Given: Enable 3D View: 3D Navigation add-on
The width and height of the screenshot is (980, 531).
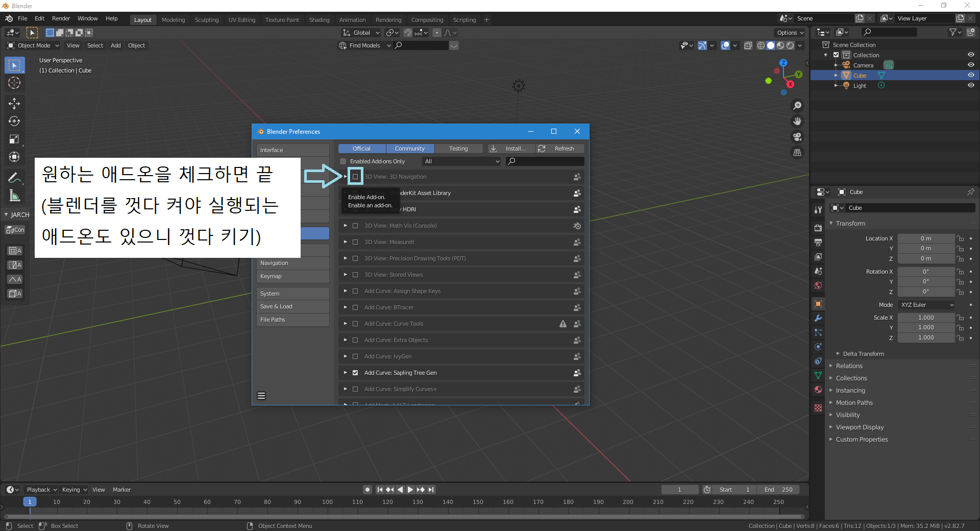Looking at the screenshot, I should pyautogui.click(x=355, y=177).
